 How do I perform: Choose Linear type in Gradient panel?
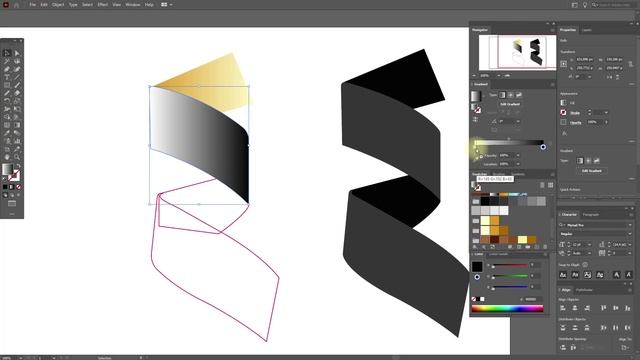(x=502, y=95)
